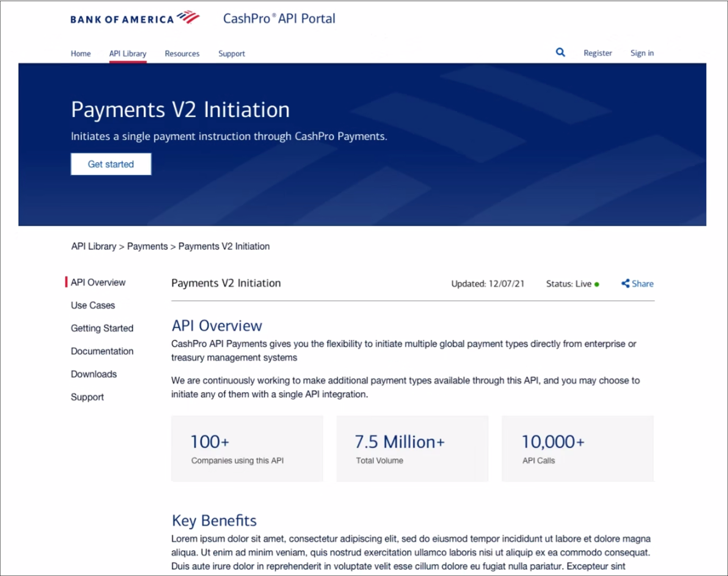Click the Register link
The image size is (728, 576).
coord(598,53)
